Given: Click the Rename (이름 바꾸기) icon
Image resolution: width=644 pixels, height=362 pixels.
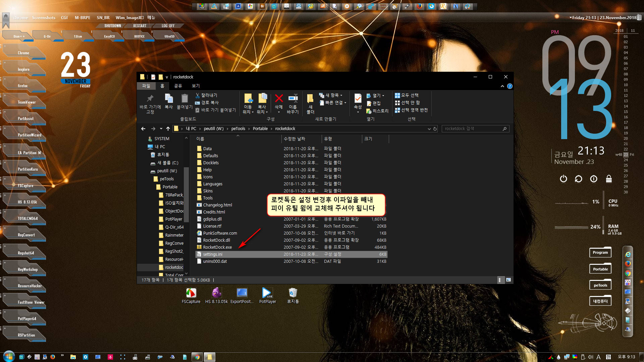Looking at the screenshot, I should 293,98.
